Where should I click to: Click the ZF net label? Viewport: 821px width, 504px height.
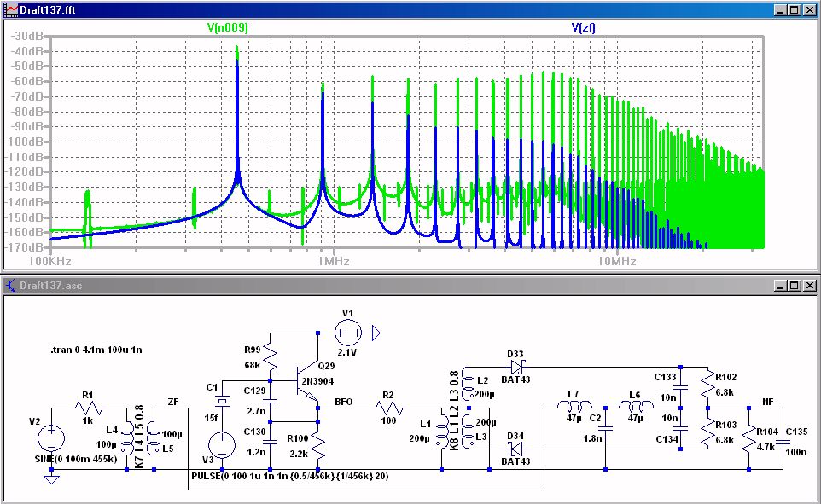(x=173, y=402)
